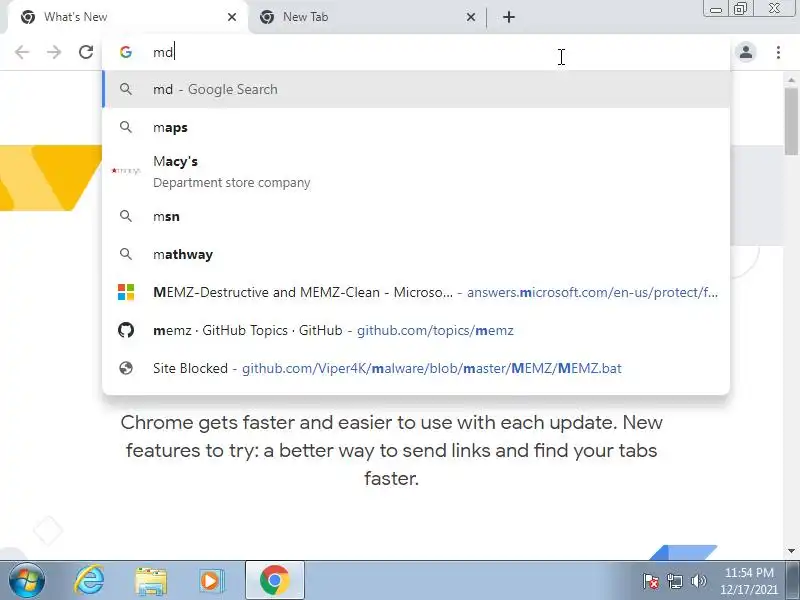This screenshot has width=800, height=600.
Task: Click the page scrollbar down arrow
Action: 791,551
